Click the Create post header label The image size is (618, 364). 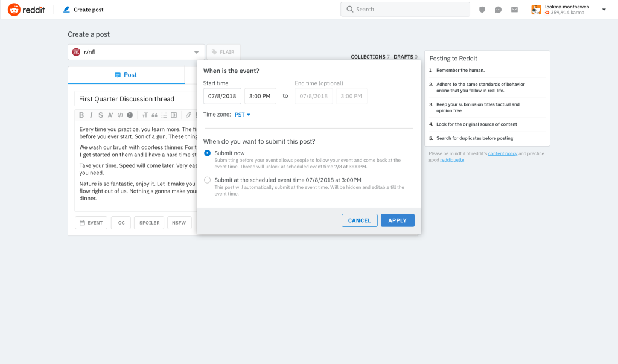coord(88,10)
